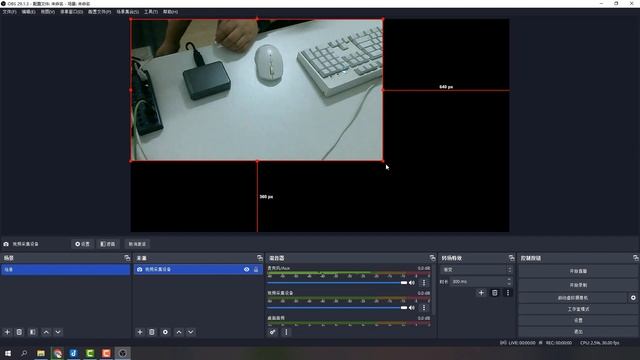Move scene up with arrow icon
Viewport: 640px width, 360px height.
(x=46, y=332)
